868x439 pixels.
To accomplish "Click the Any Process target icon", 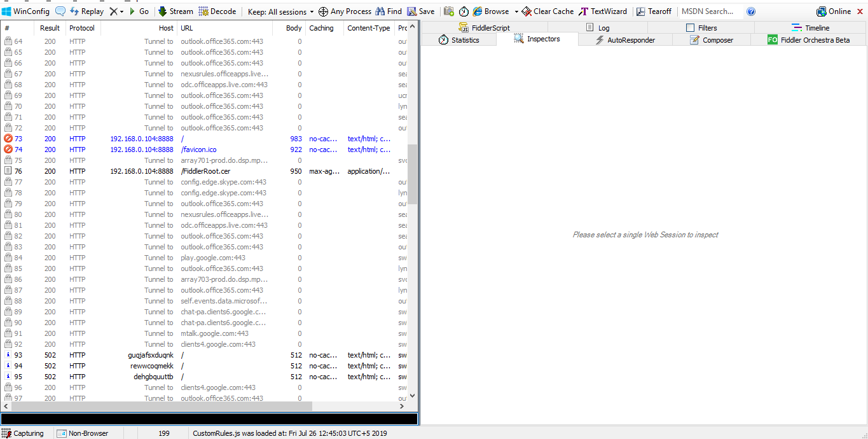I will 323,11.
